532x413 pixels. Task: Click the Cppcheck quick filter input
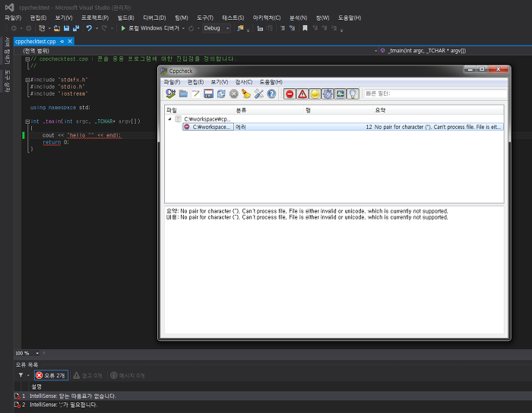tap(435, 93)
